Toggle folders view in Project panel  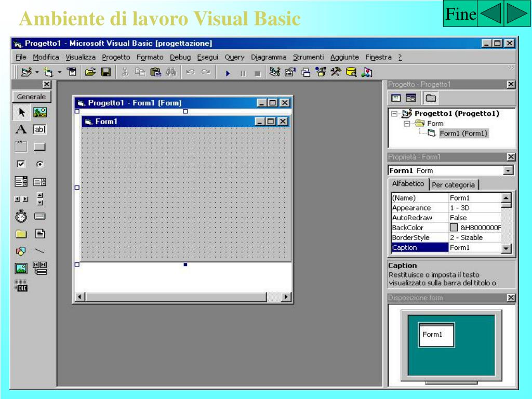tap(431, 98)
